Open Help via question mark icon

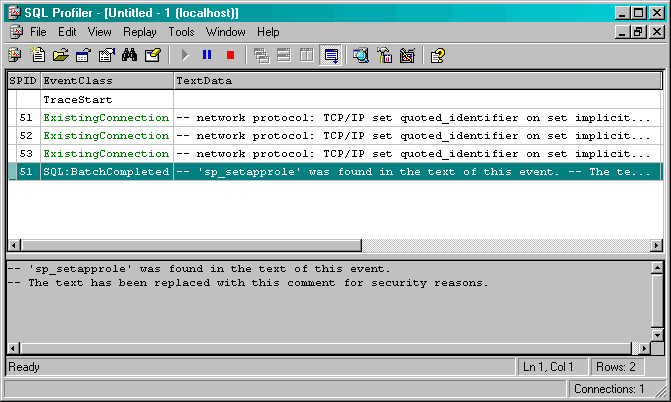(438, 55)
